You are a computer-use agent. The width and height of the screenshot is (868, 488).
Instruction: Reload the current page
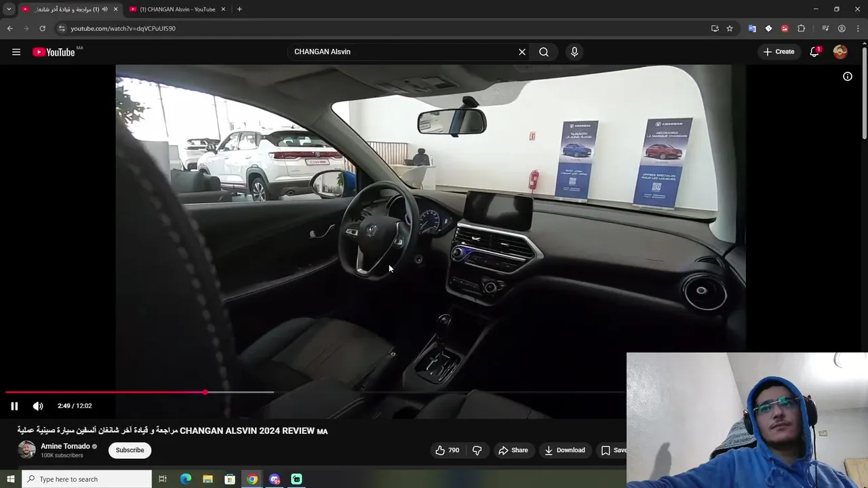42,28
